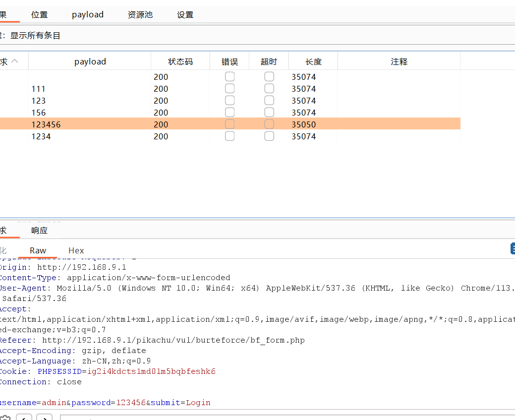Toggle timeout checkbox on payload 111 row
The height and width of the screenshot is (420, 515).
269,88
